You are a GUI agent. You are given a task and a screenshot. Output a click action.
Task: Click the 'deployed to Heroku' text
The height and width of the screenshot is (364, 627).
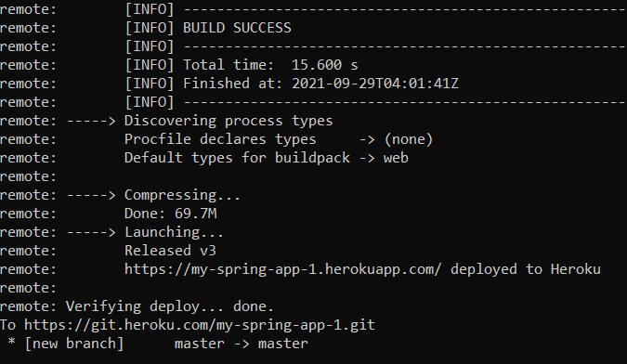click(x=526, y=269)
